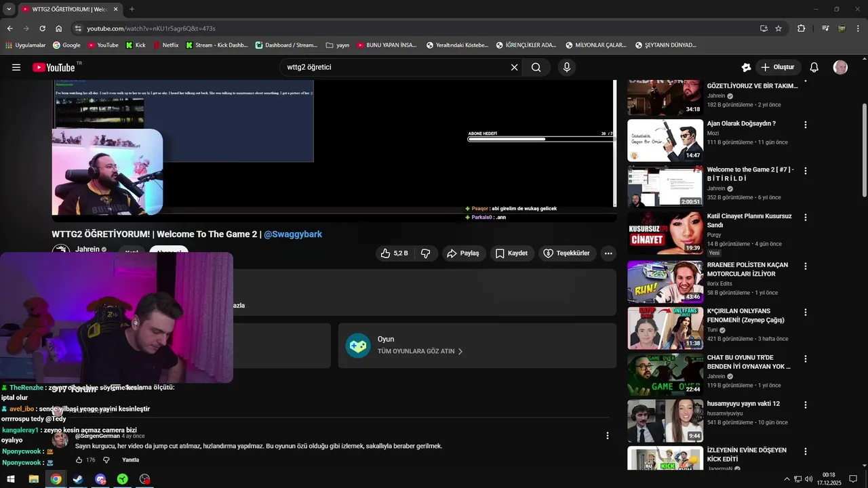
Task: Open the Oluştur create button
Action: tap(778, 67)
